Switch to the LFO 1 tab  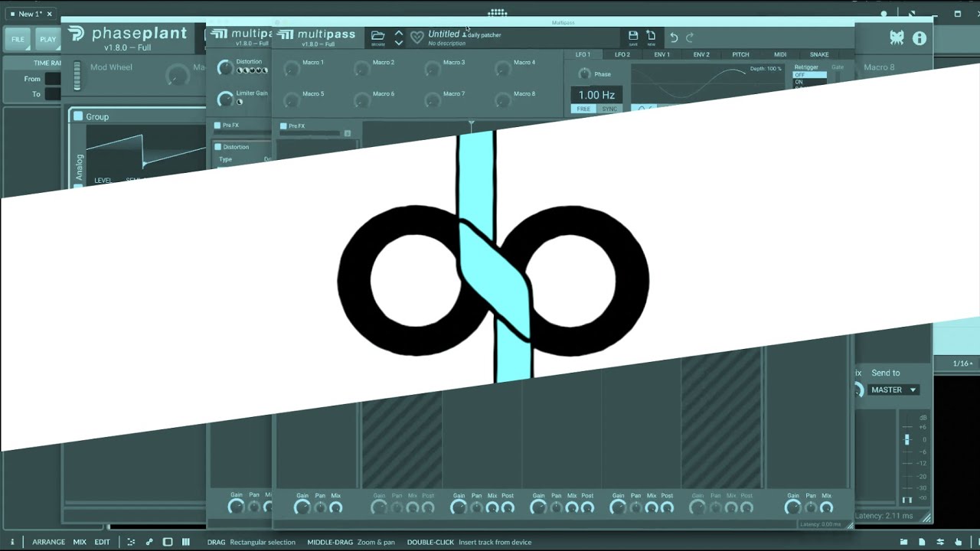583,54
